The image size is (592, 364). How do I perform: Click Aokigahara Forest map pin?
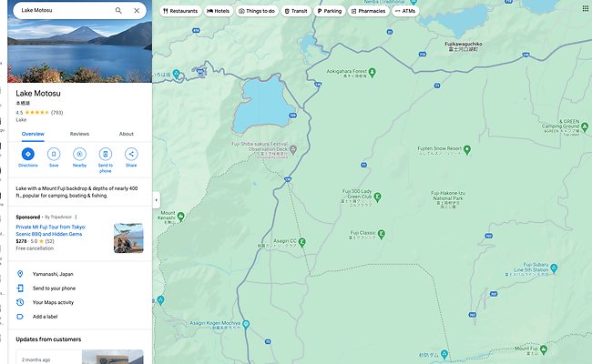coord(372,72)
